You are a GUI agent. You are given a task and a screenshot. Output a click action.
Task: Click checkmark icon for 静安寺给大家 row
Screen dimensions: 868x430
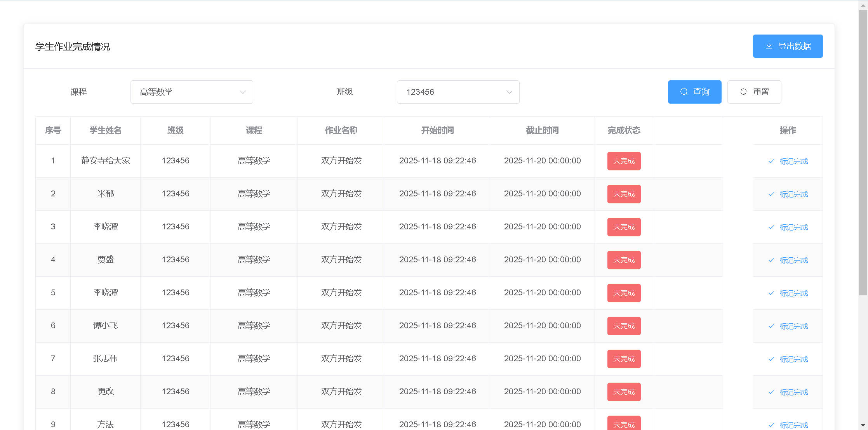click(x=771, y=161)
